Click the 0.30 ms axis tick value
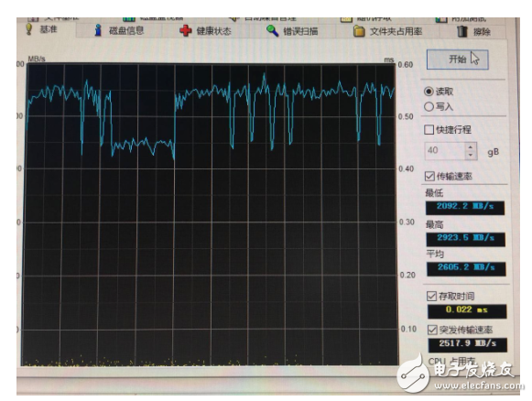 click(x=407, y=222)
